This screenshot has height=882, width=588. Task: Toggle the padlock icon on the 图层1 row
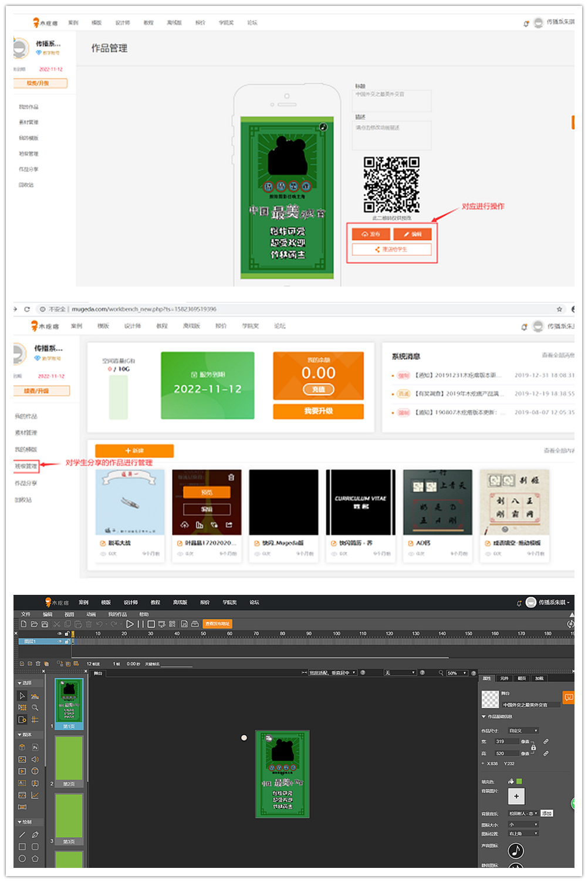[x=67, y=641]
